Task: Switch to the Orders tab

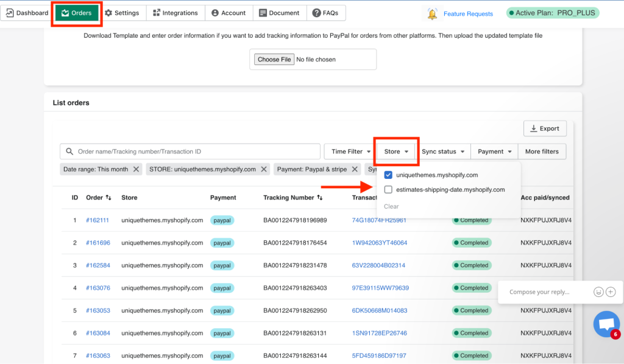Action: [76, 12]
